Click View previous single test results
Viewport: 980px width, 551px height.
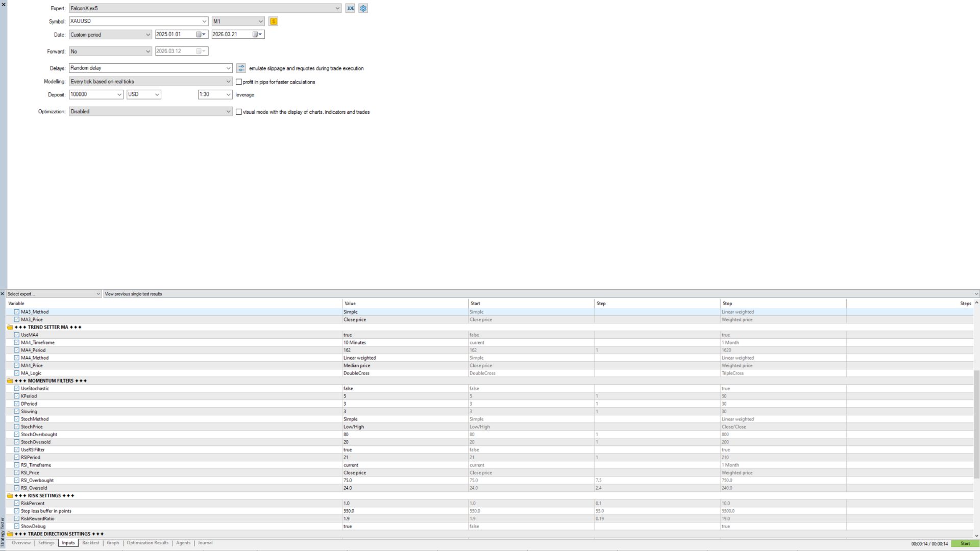click(133, 294)
